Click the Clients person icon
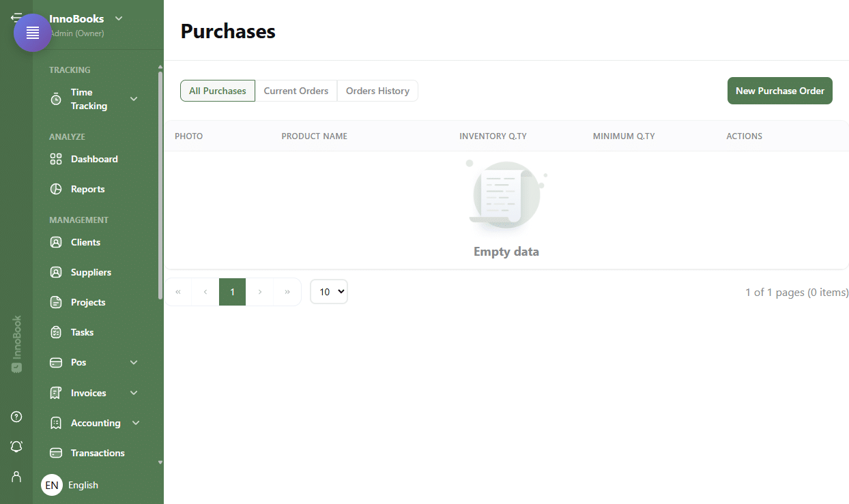849x504 pixels. pyautogui.click(x=56, y=242)
